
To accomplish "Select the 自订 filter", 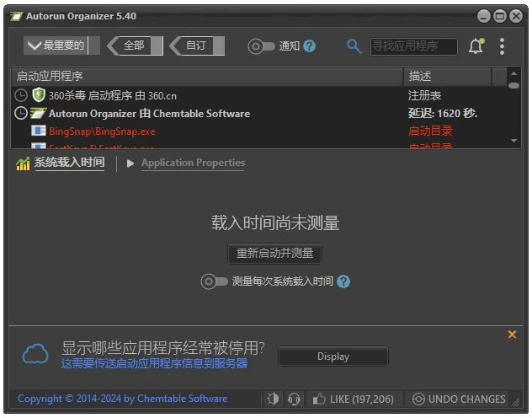I will [197, 46].
